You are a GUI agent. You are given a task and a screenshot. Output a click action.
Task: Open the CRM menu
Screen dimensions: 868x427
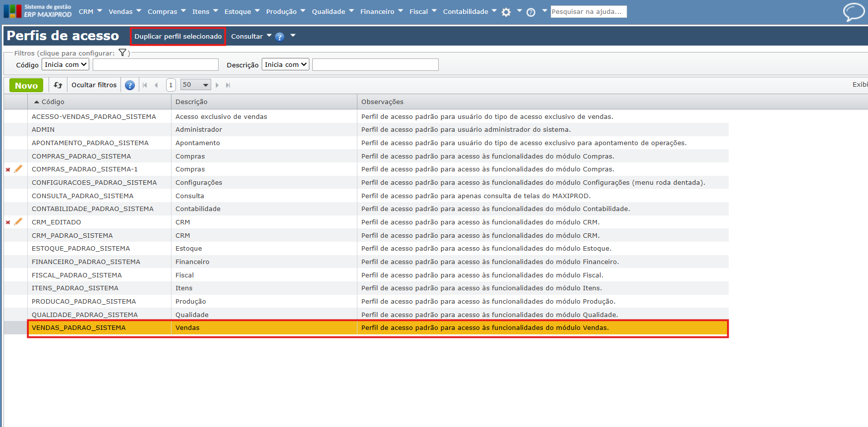(86, 11)
